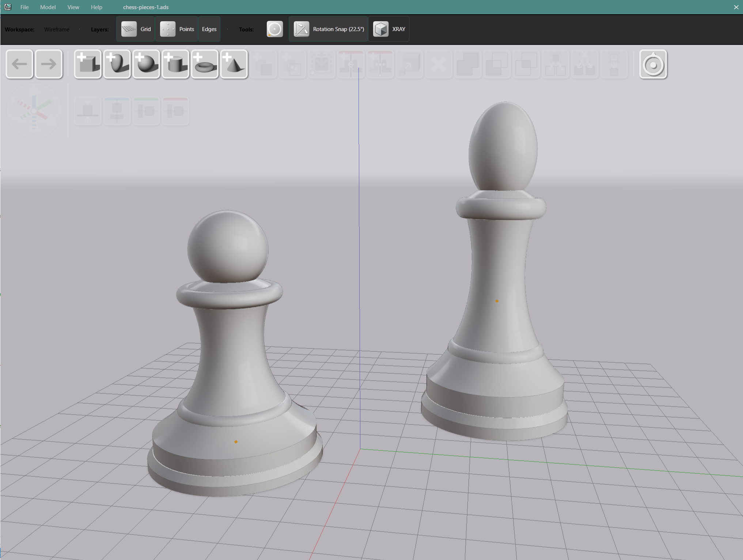Viewport: 743px width, 560px height.
Task: Select the circular sketch tool next to Tools
Action: coord(274,29)
